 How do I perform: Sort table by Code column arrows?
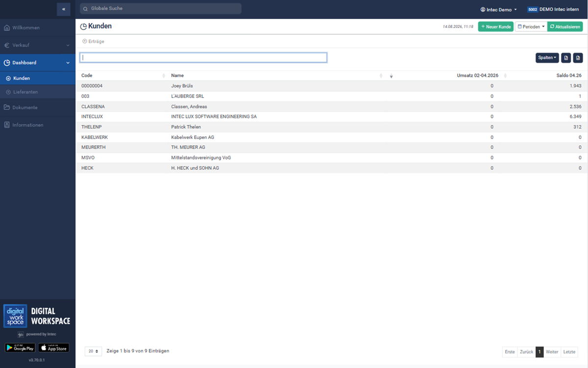[x=164, y=76]
